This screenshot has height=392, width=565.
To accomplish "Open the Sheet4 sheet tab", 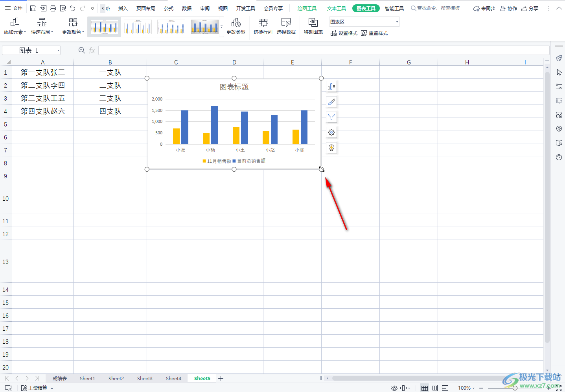I will (x=173, y=379).
